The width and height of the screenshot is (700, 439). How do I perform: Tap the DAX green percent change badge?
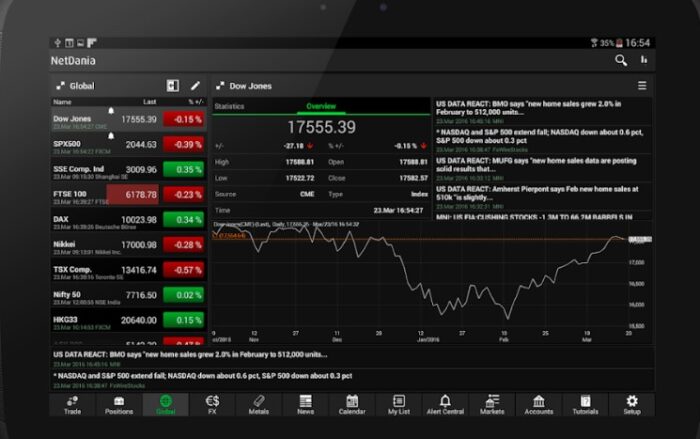pos(182,220)
